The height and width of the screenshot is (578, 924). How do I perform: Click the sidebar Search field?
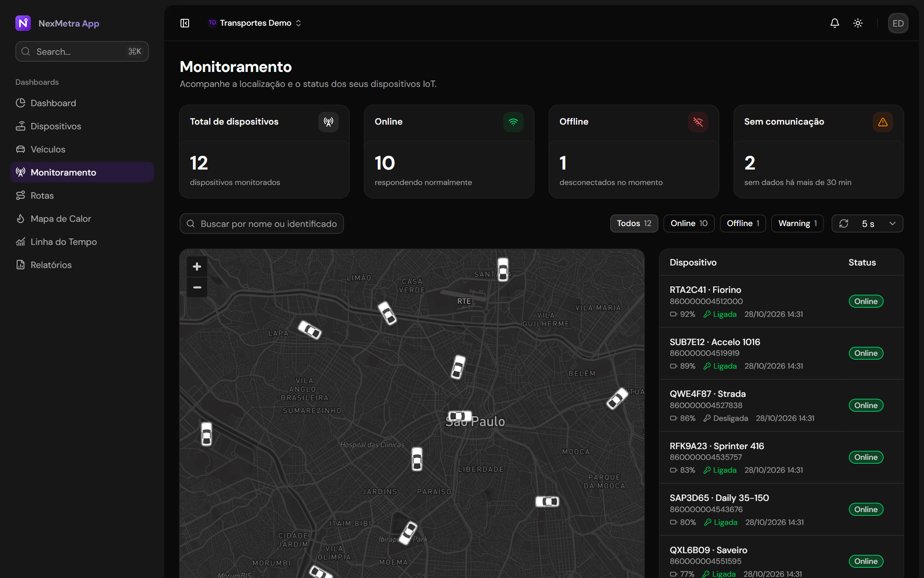coord(82,51)
